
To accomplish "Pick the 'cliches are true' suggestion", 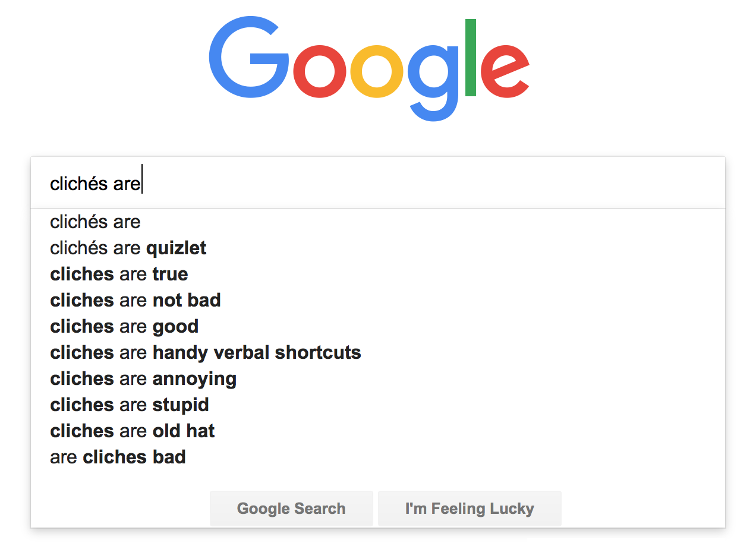I will tap(119, 274).
